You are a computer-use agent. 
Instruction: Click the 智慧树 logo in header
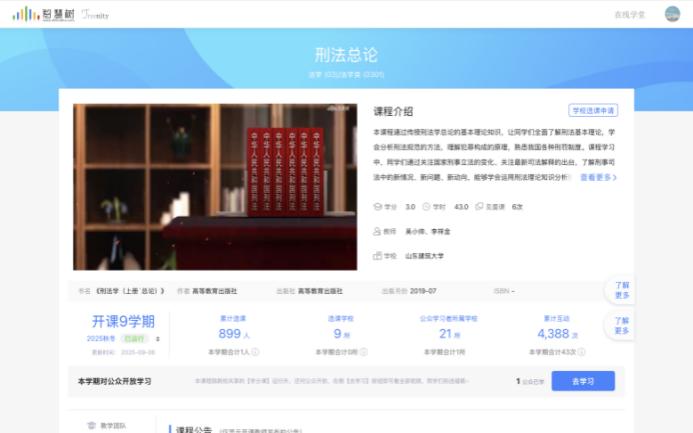point(41,15)
